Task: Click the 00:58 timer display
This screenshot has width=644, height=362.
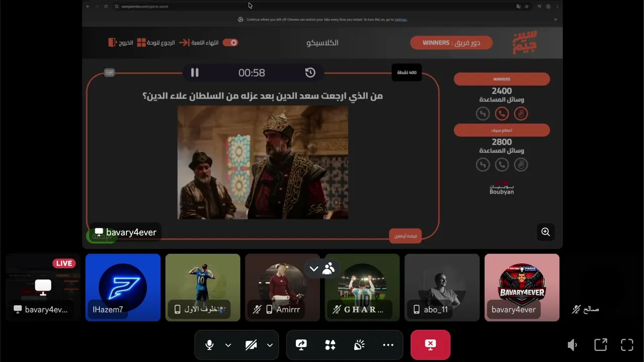Action: 252,73
